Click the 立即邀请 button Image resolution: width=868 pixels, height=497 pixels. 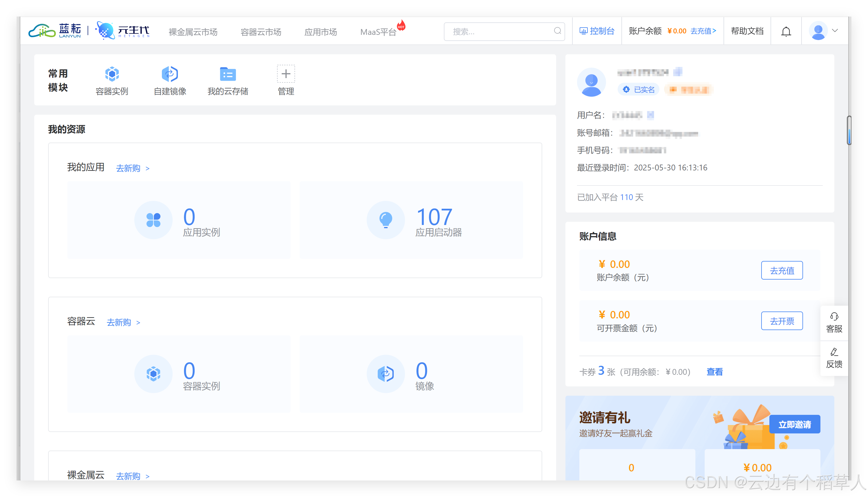[x=794, y=424]
